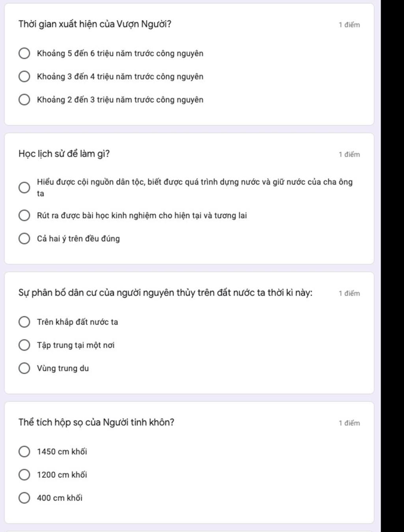Click '1 điểm' label on Vượn Người question
404x532 pixels.
pos(349,25)
